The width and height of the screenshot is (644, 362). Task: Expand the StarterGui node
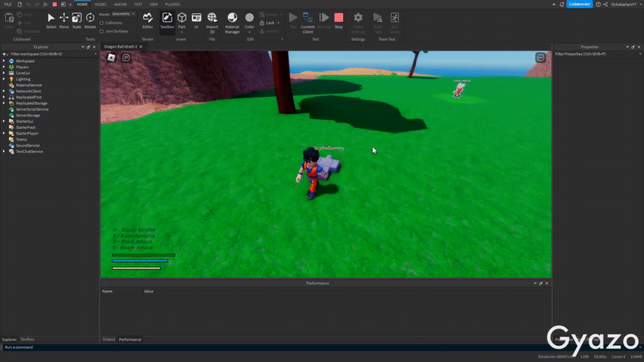pyautogui.click(x=4, y=121)
